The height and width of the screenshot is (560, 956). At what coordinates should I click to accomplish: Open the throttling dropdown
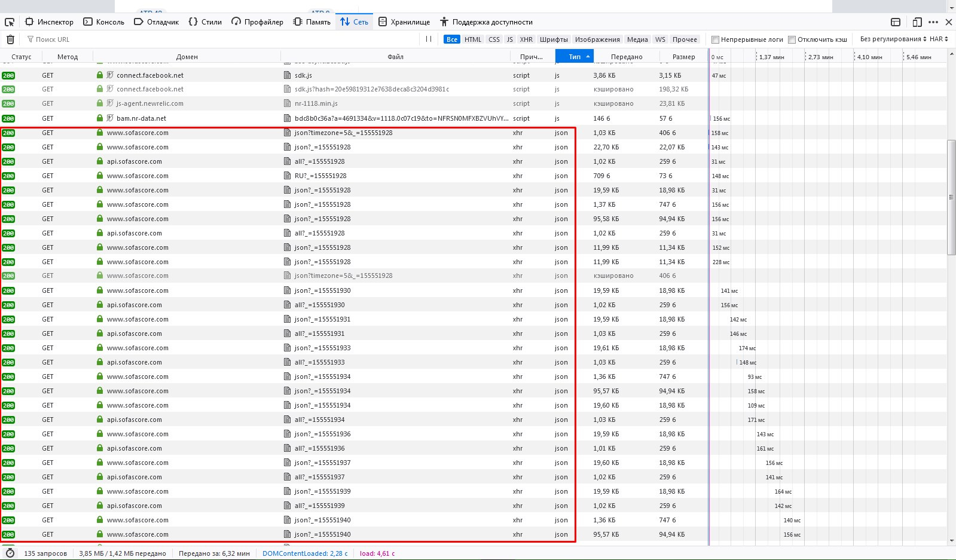(x=893, y=39)
